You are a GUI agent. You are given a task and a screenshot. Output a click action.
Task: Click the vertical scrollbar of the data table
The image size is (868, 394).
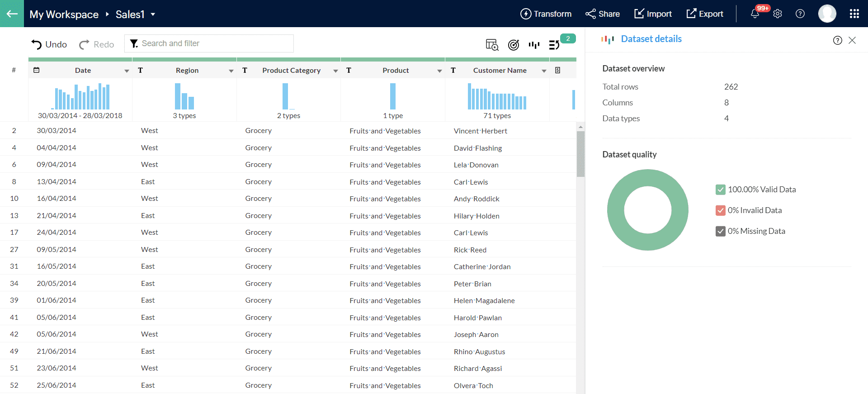580,154
